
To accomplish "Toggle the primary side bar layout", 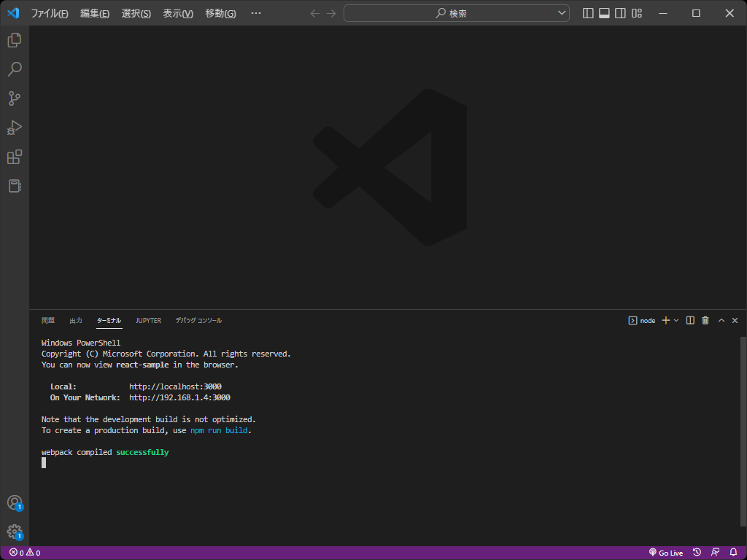I will (x=588, y=13).
